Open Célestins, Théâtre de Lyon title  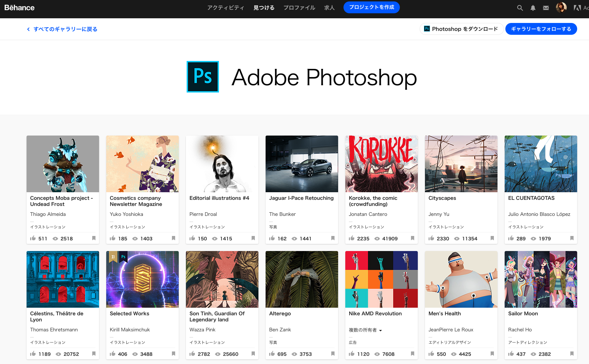point(57,316)
